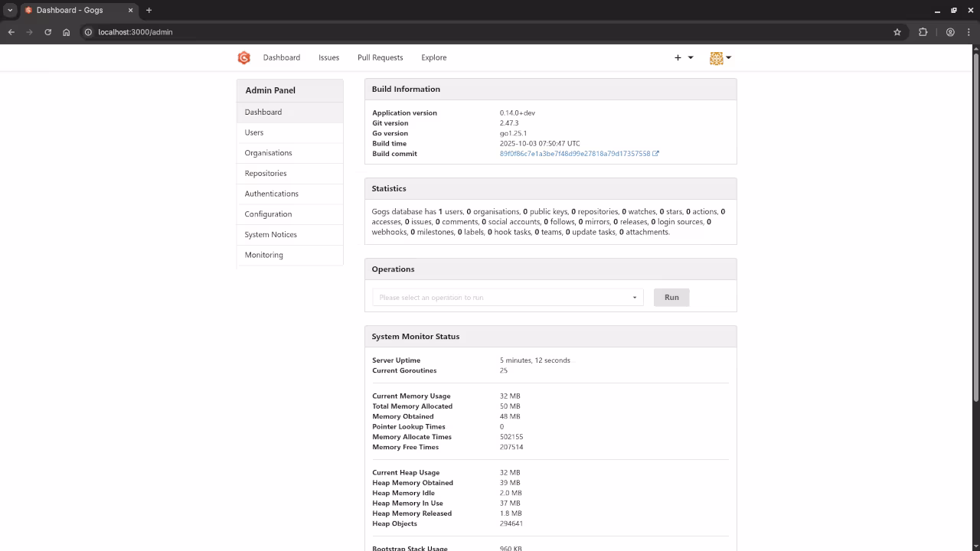Open the plus create-new menu
This screenshot has width=980, height=551.
683,57
